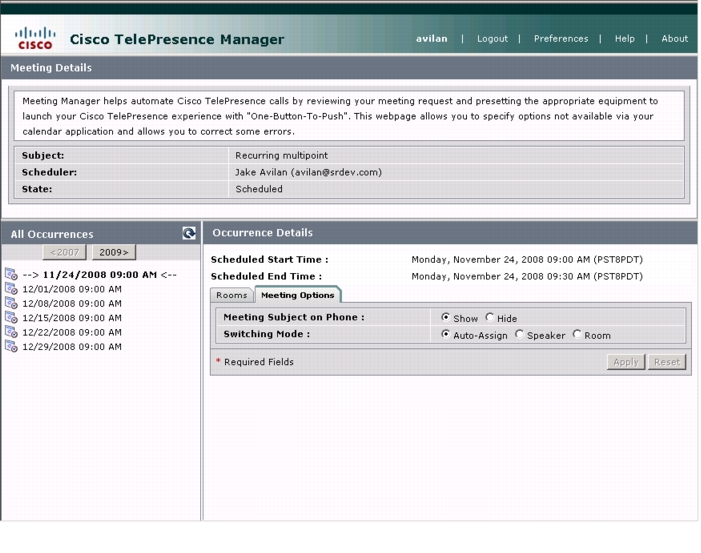Click the Occurrence Details header

point(262,232)
